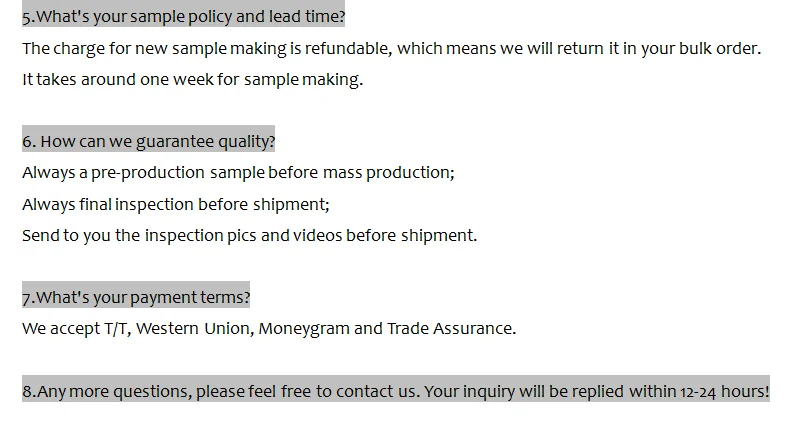Click the "Western Union" payment method text

[x=192, y=328]
